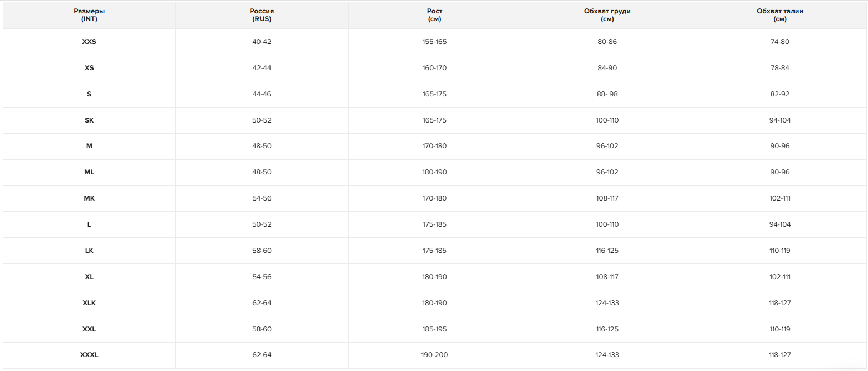Select the 44-46 Russian size cell
Screen dimensions: 868x371
tap(262, 94)
